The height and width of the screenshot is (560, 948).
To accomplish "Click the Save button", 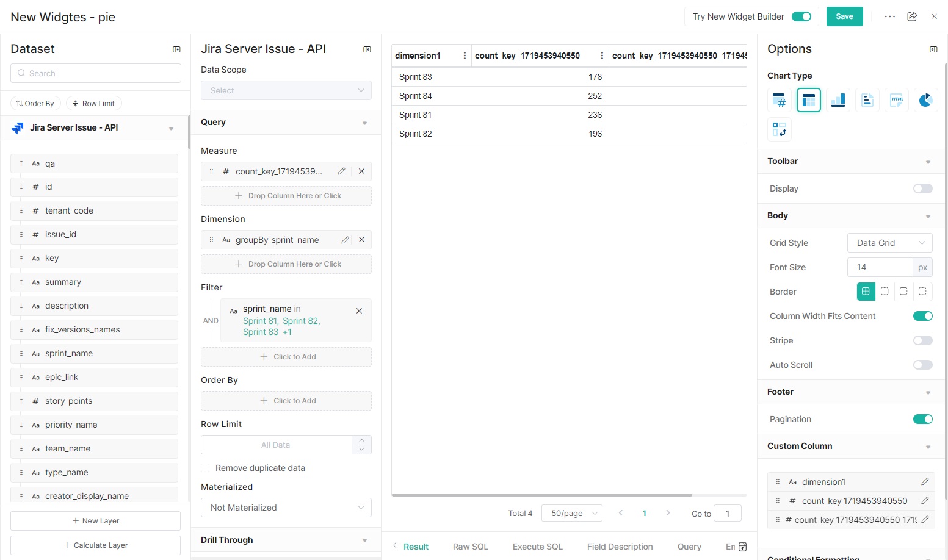I will pyautogui.click(x=844, y=16).
